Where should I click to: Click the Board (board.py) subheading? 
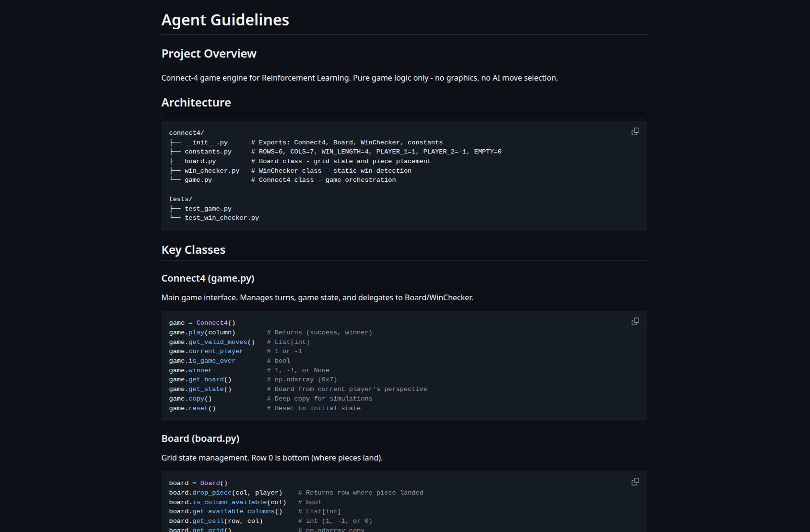[200, 439]
